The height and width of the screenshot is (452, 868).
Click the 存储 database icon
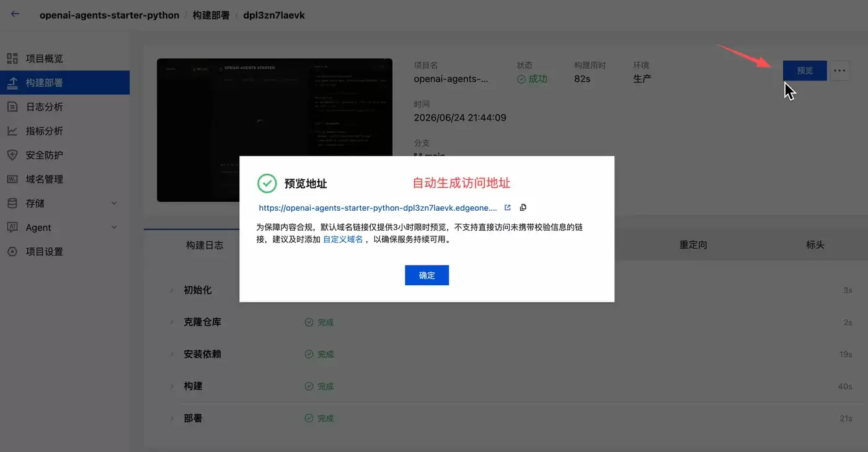coord(12,203)
